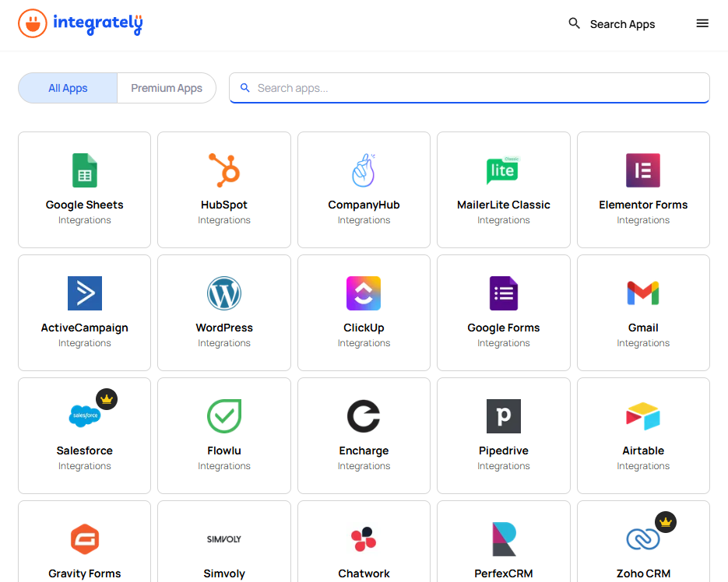This screenshot has height=582, width=728.
Task: Open the Zoho CRM icon
Action: [643, 539]
